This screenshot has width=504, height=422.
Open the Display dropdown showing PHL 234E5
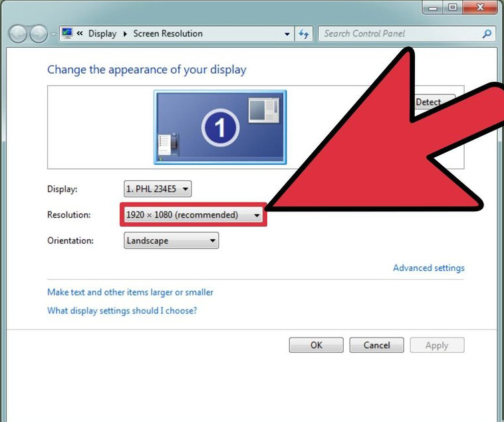158,189
